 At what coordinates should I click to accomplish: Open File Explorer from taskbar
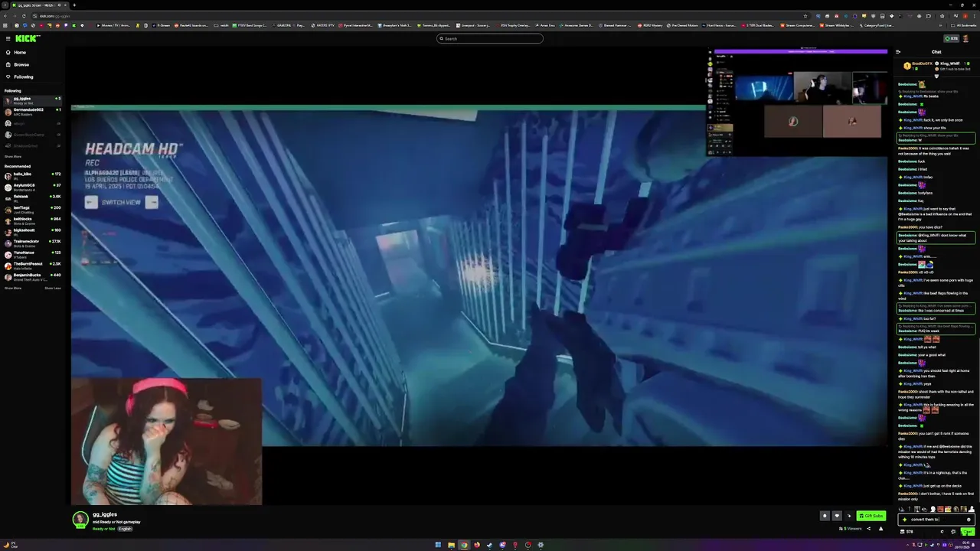click(x=451, y=545)
